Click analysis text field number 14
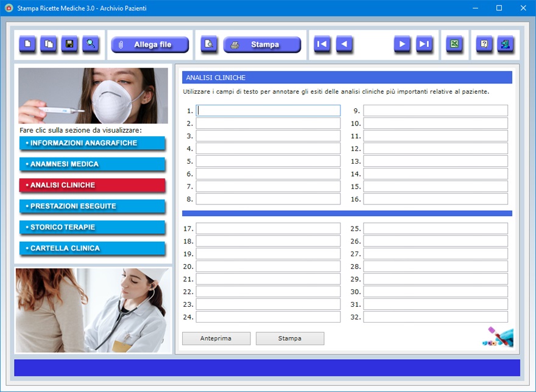This screenshot has width=536, height=392. coord(435,174)
